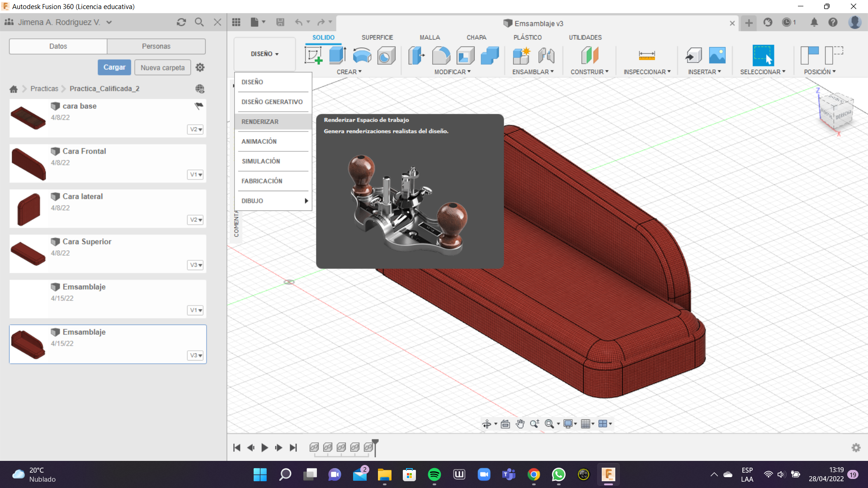Search in the data panel
The height and width of the screenshot is (488, 868).
coord(199,22)
